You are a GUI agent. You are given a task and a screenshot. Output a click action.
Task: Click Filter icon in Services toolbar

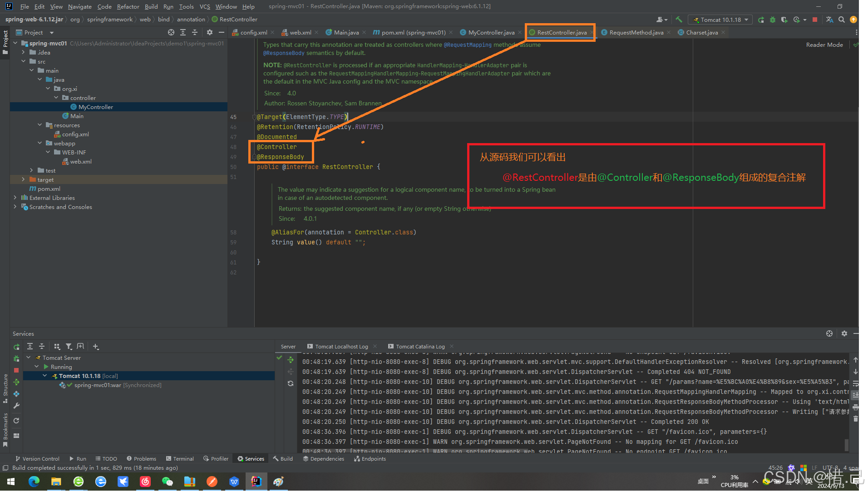coord(69,347)
